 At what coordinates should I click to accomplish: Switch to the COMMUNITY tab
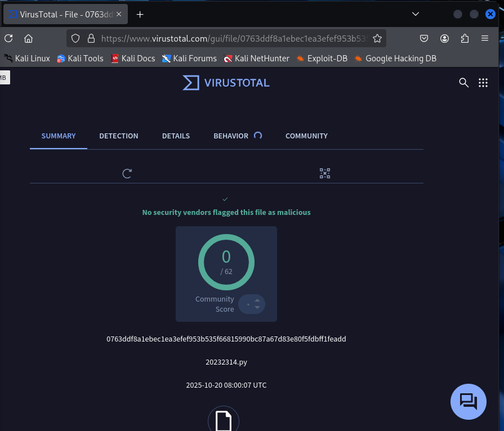pos(307,136)
